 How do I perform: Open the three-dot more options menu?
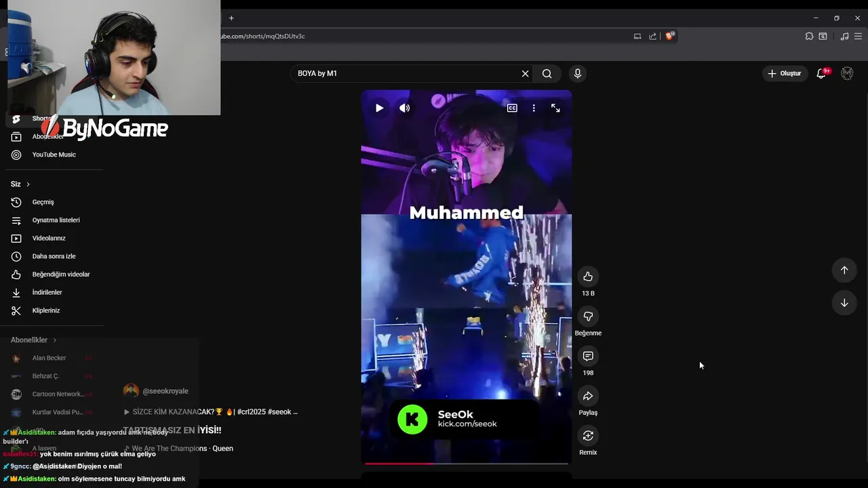click(534, 108)
